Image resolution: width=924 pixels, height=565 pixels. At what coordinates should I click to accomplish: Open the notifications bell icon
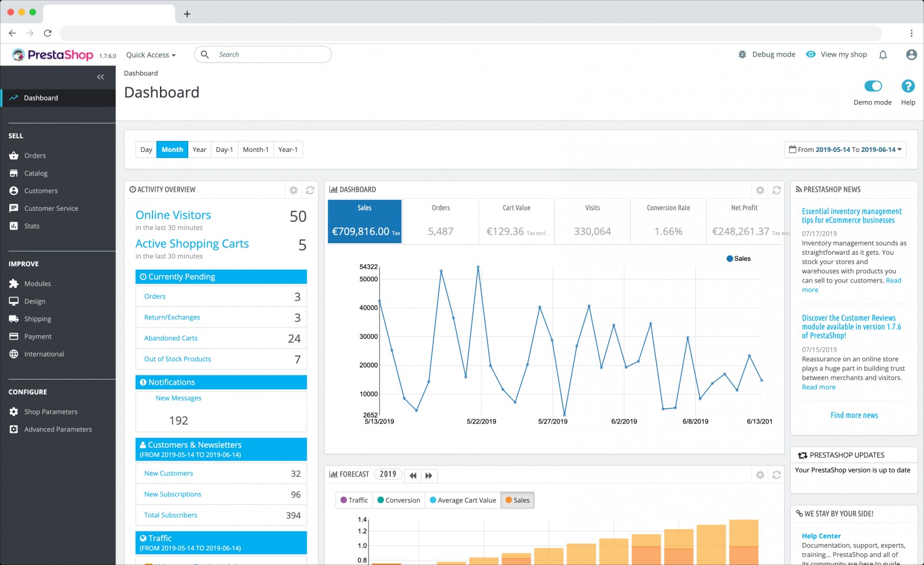tap(883, 54)
